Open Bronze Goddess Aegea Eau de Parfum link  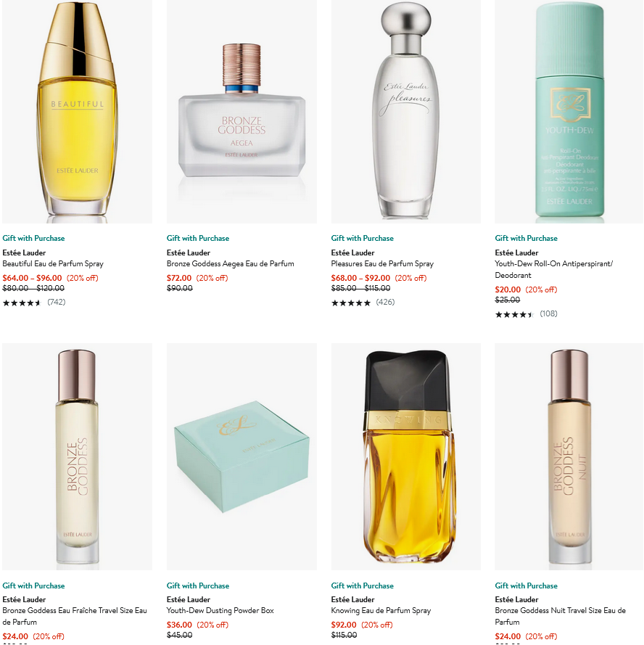coord(231,263)
